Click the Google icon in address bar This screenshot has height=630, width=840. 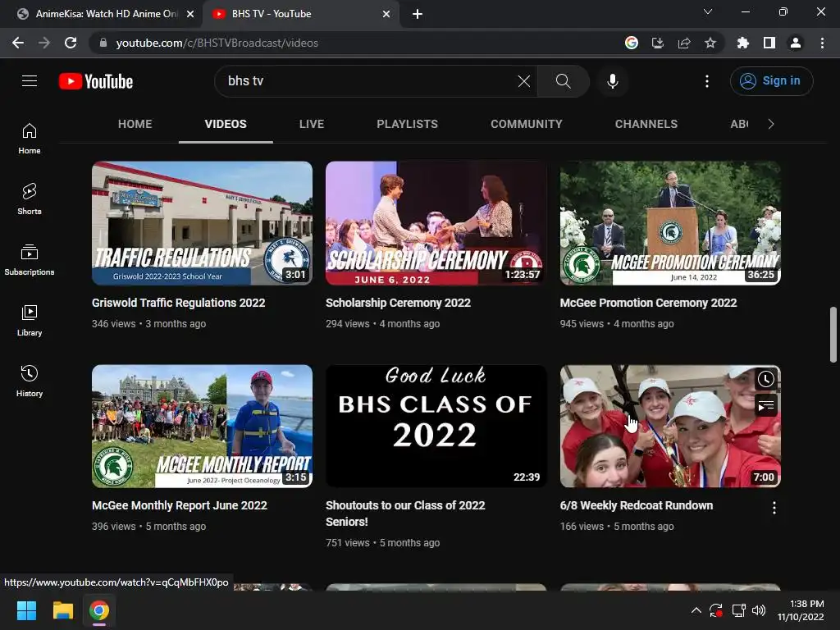click(x=632, y=43)
